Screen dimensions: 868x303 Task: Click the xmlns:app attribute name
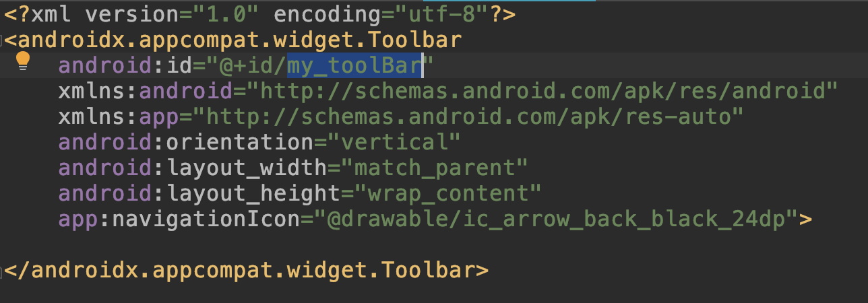click(118, 116)
